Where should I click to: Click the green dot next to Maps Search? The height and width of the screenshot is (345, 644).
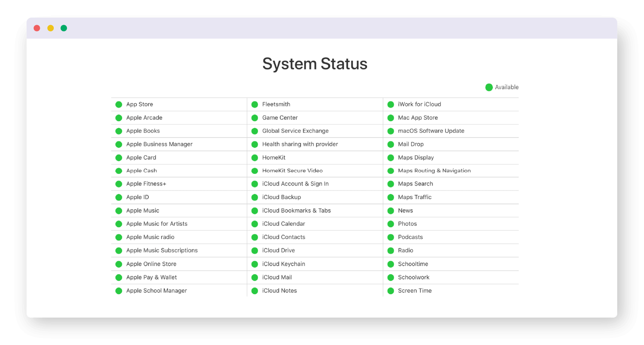pyautogui.click(x=391, y=184)
